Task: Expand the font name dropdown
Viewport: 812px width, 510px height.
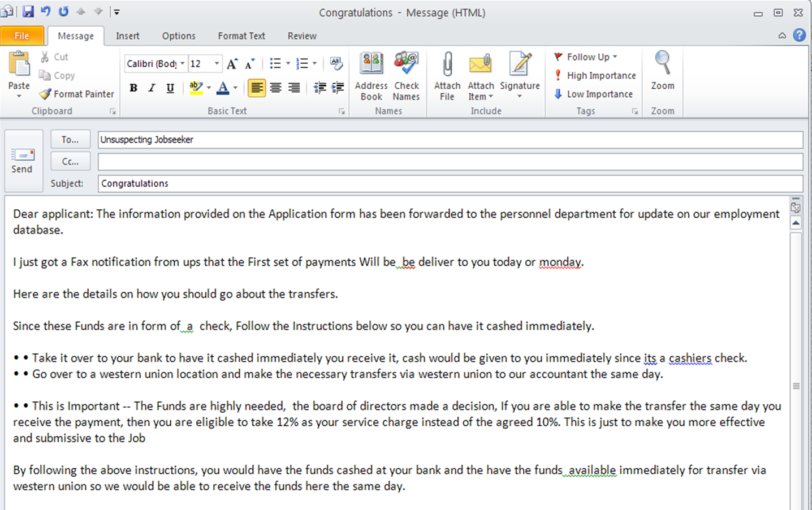Action: tap(183, 64)
